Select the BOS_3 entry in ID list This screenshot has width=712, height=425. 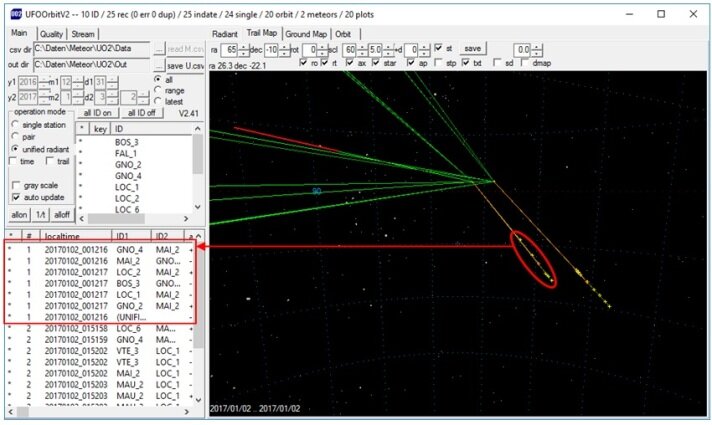point(125,143)
